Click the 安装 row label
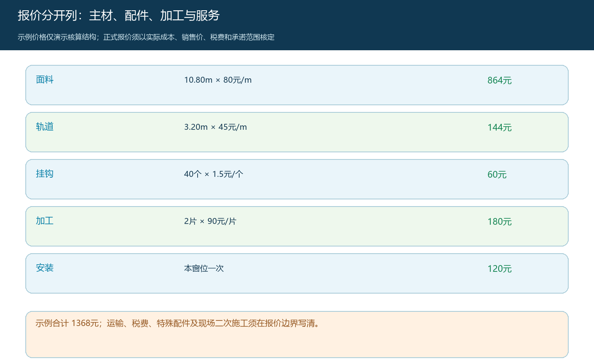The height and width of the screenshot is (364, 594). 45,268
